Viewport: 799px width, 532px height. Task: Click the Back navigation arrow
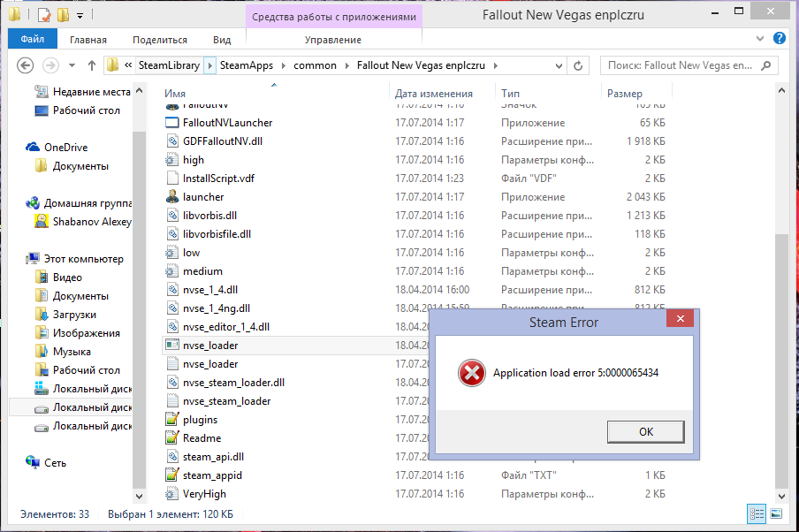coord(26,65)
